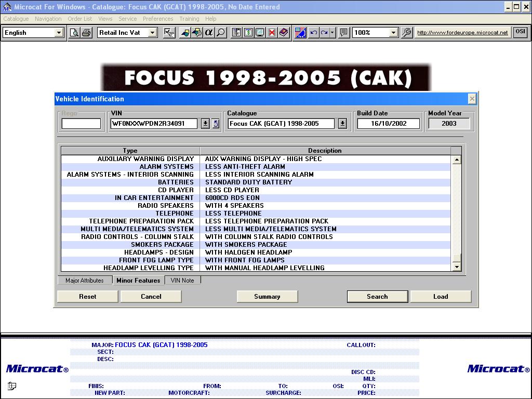Click the Search button

377,296
